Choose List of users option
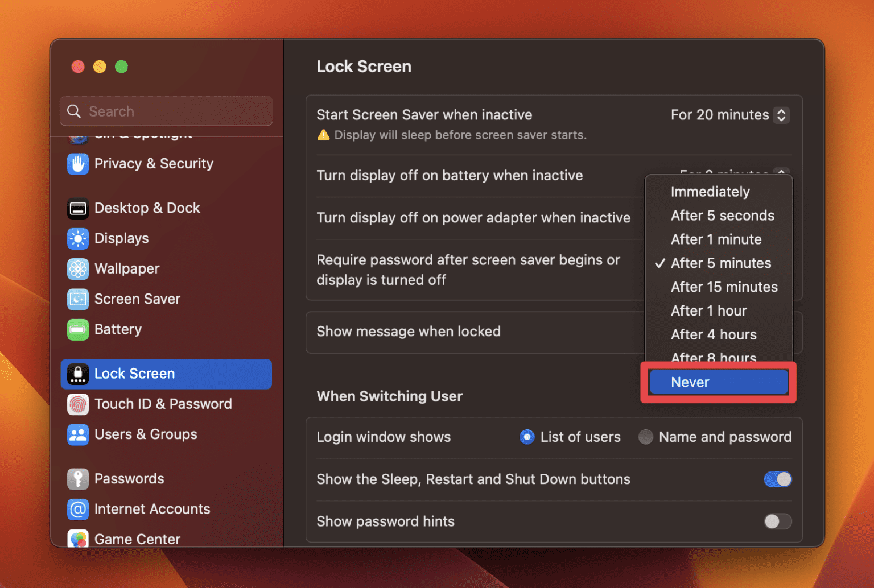 pos(527,437)
